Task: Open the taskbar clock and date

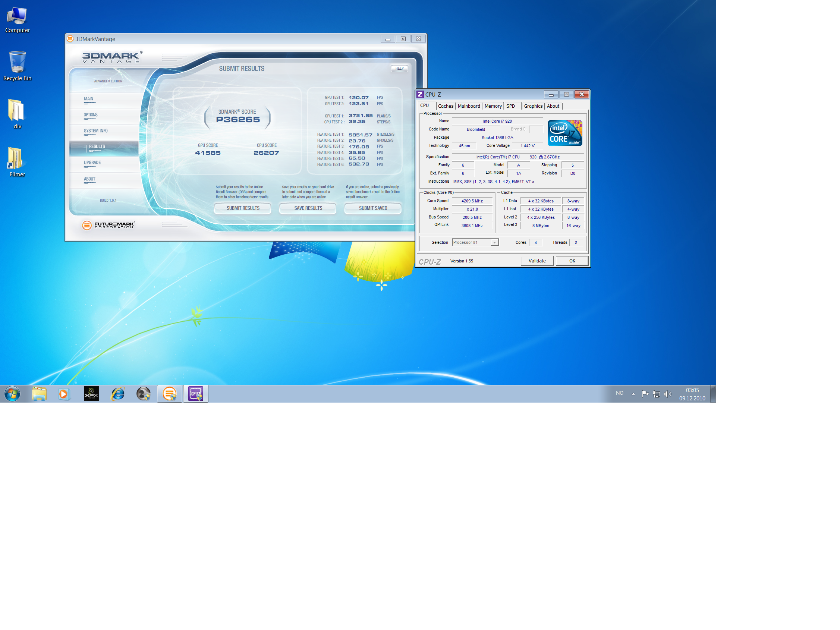Action: 692,394
